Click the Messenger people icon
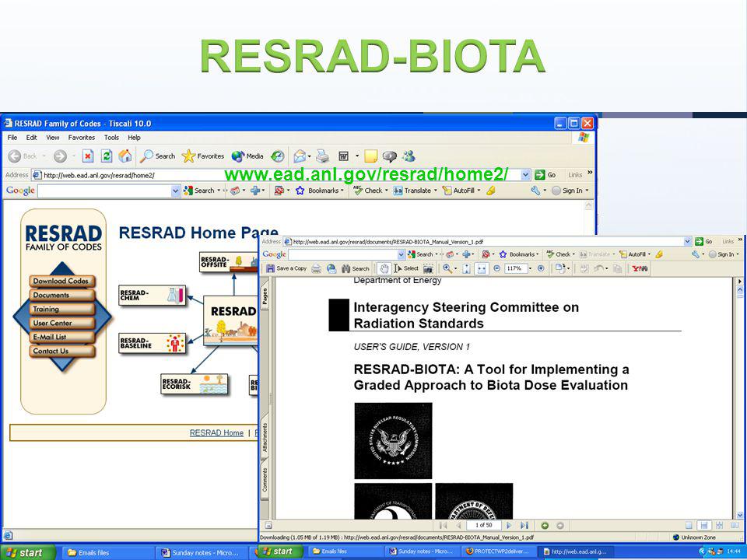 [409, 156]
